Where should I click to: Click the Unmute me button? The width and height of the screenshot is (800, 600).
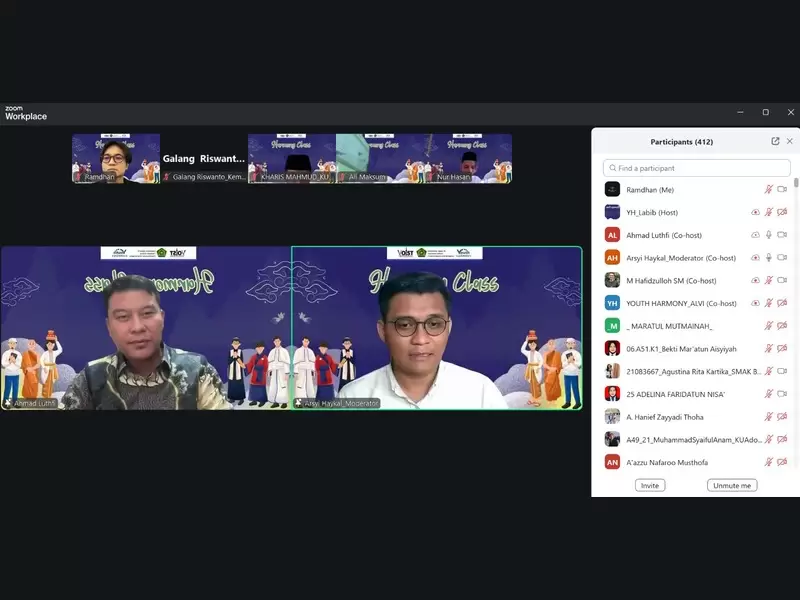point(732,485)
